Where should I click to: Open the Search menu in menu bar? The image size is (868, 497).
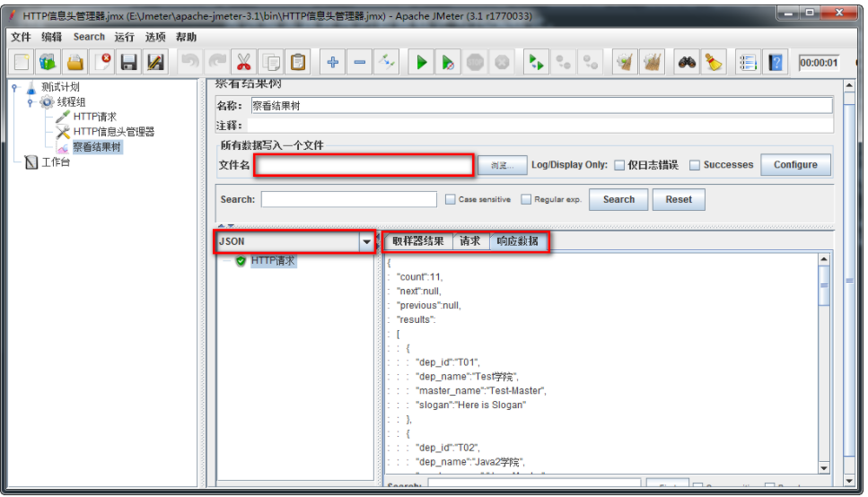89,37
